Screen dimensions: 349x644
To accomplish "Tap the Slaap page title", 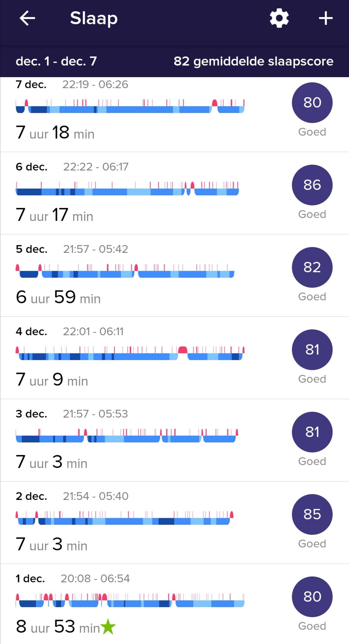I will coord(94,18).
